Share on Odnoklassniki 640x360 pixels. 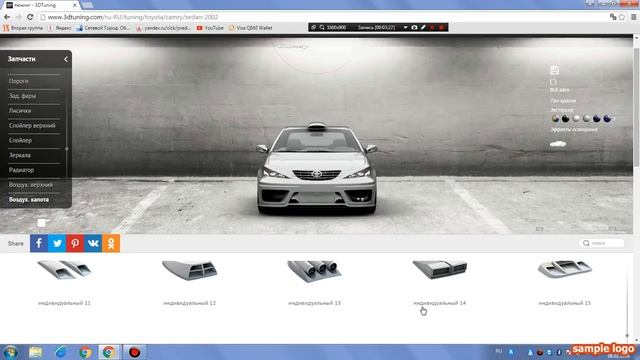[111, 243]
